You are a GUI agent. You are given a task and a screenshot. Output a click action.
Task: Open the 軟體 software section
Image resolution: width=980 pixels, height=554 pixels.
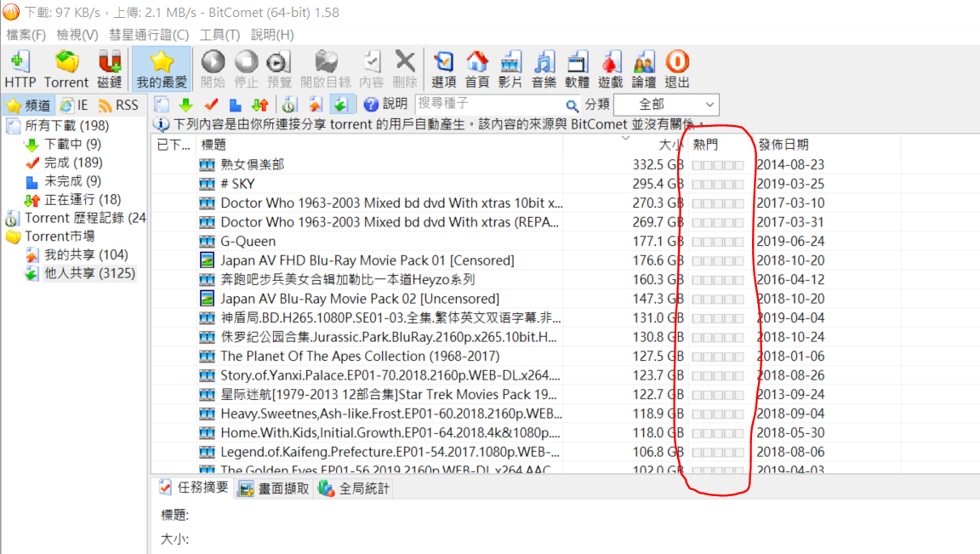577,69
